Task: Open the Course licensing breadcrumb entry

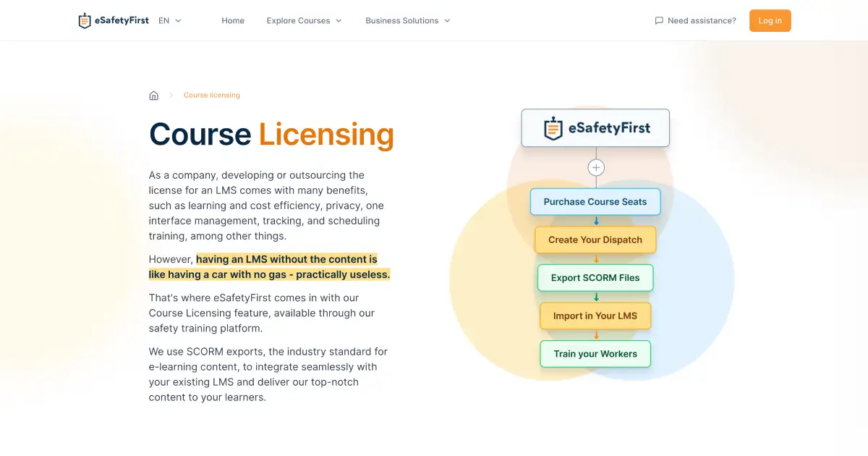Action: pyautogui.click(x=211, y=95)
